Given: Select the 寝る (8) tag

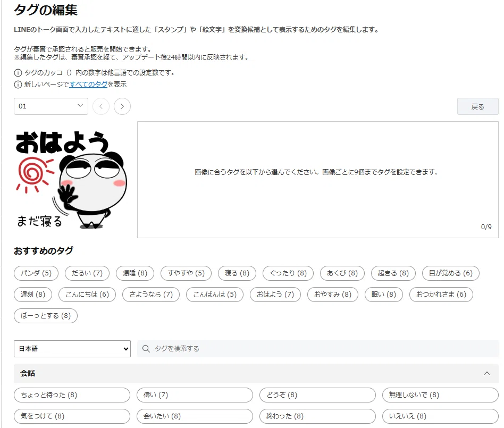Looking at the screenshot, I should [x=237, y=273].
